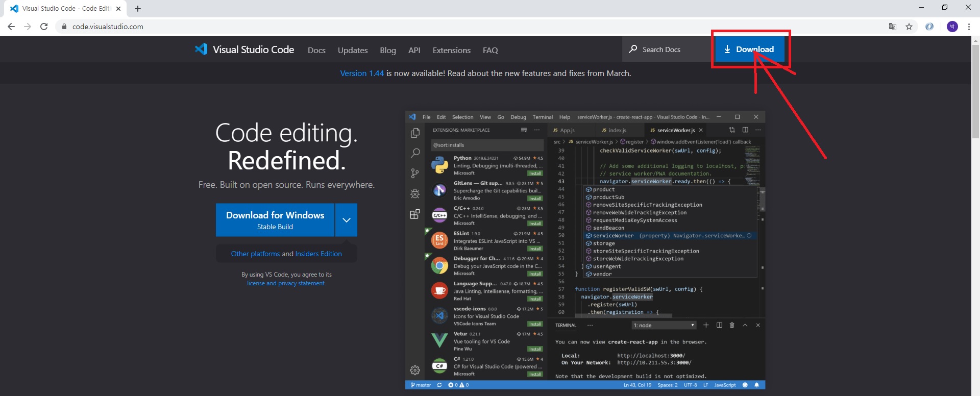Open the Other platforms link
This screenshot has width=980, height=396.
pos(255,254)
